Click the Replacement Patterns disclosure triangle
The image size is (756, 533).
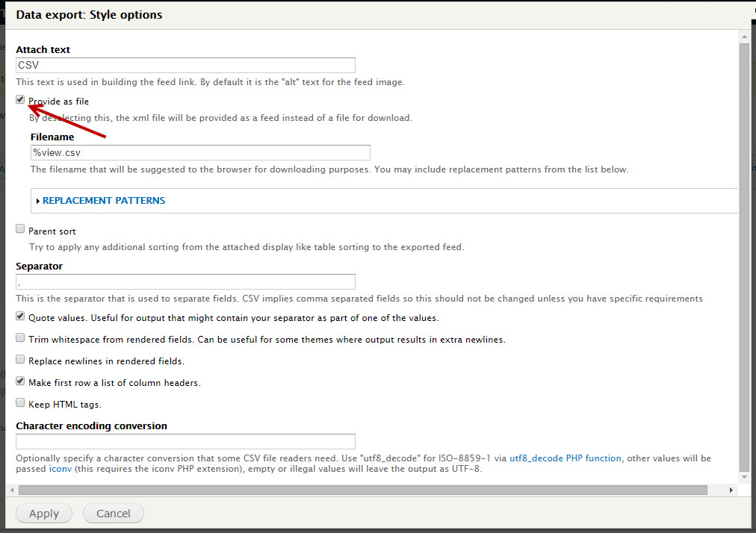[x=38, y=201]
